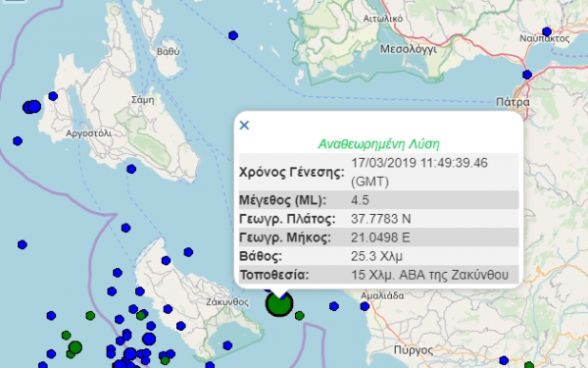Close the earthquake info popup

[244, 125]
